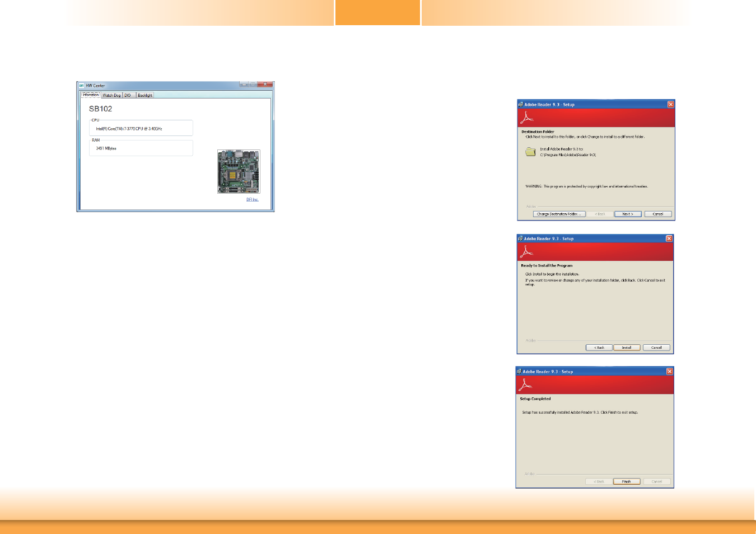
Task: Click Install in Ready to Install dialog
Action: point(627,348)
